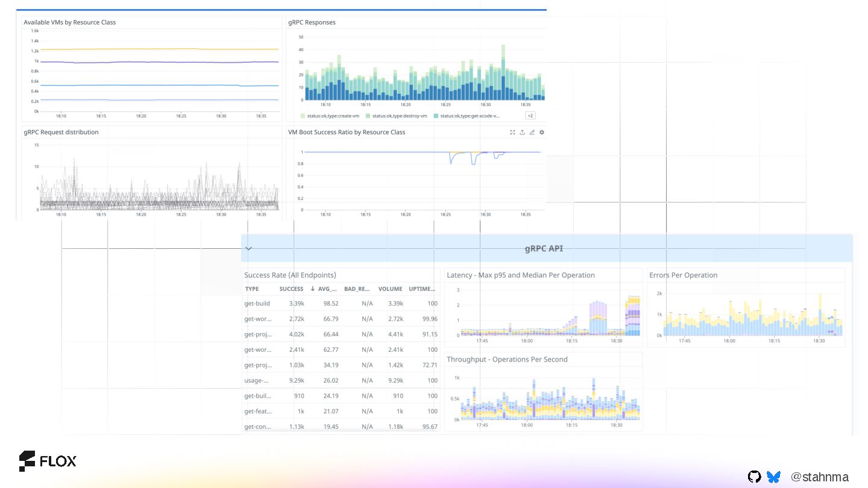Click the Success Rate (All Endpoints) title
This screenshot has width=868, height=488.
tap(291, 275)
